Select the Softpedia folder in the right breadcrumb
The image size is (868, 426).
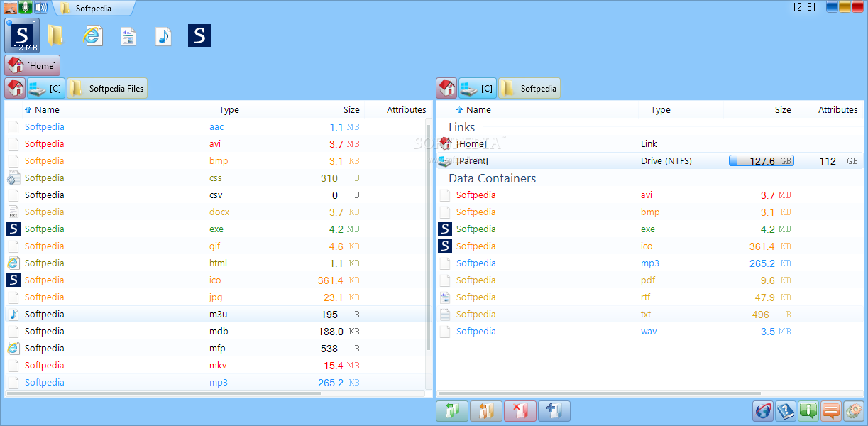pos(529,89)
